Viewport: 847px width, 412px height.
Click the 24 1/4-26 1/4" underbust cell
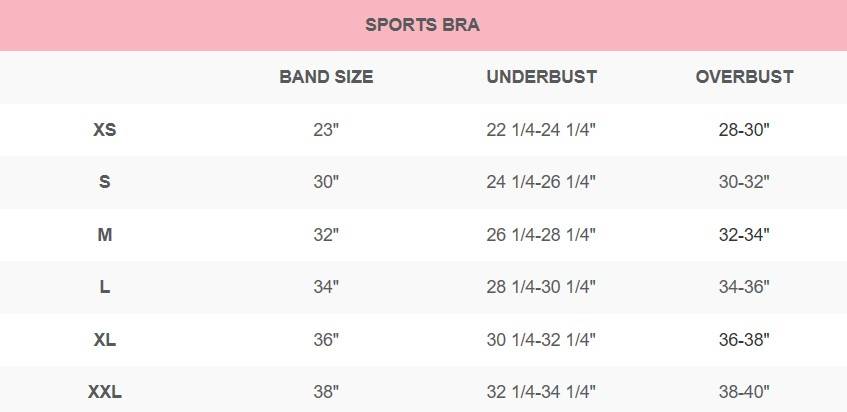pos(541,182)
